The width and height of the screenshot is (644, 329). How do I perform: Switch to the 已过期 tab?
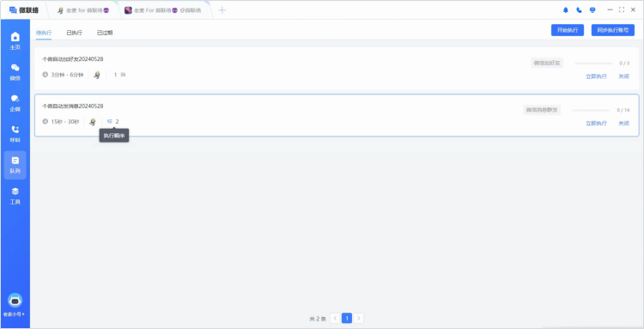pos(105,33)
